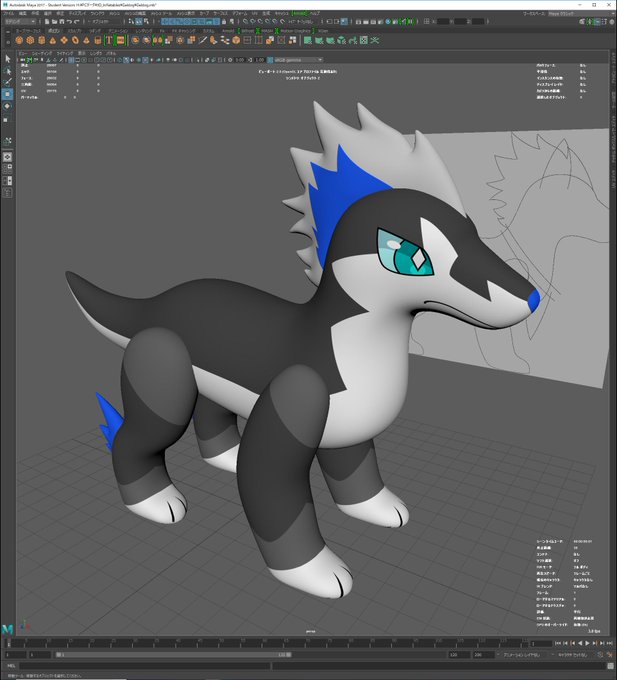Open the animation layer dropdown
Viewport: 617px width, 680px height.
tap(525, 654)
